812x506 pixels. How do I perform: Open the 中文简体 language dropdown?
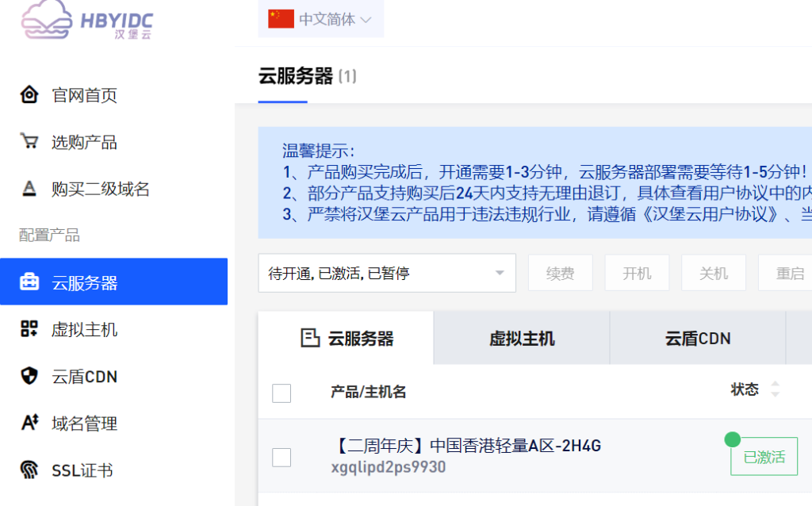(x=321, y=20)
